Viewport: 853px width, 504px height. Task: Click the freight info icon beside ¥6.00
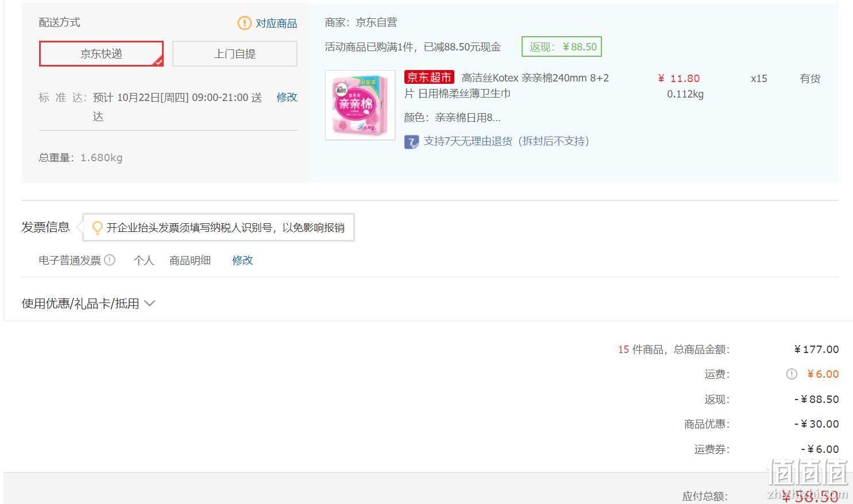tap(792, 374)
